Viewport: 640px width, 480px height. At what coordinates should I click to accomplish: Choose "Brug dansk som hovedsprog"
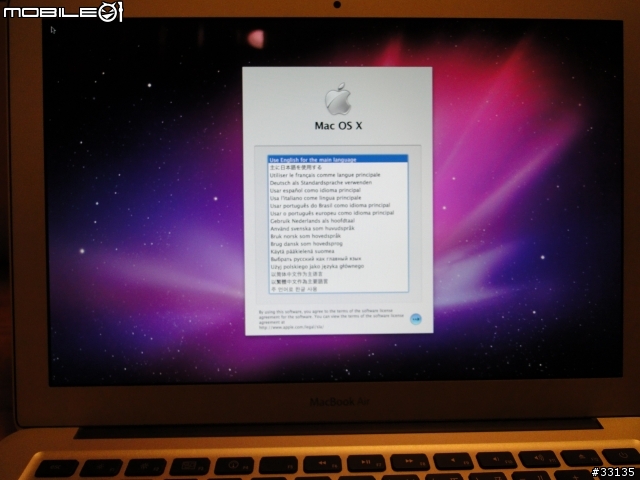[338, 244]
